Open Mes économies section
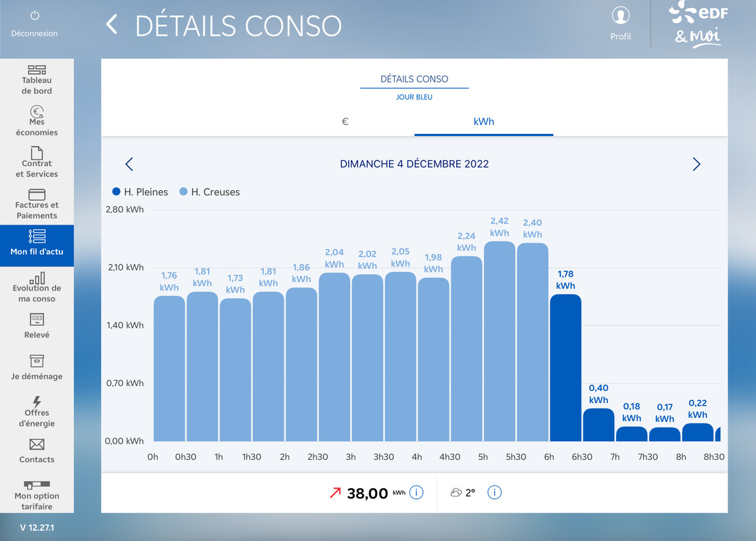Image resolution: width=756 pixels, height=541 pixels. tap(37, 121)
